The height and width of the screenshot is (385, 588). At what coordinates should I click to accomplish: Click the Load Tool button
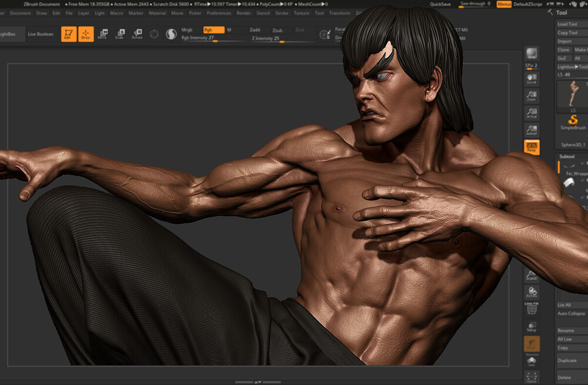click(572, 24)
